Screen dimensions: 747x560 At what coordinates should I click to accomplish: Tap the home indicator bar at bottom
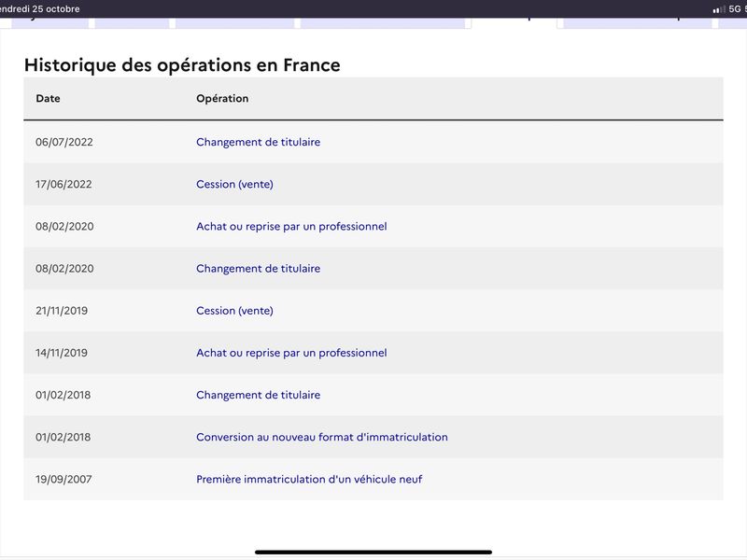pyautogui.click(x=373, y=553)
